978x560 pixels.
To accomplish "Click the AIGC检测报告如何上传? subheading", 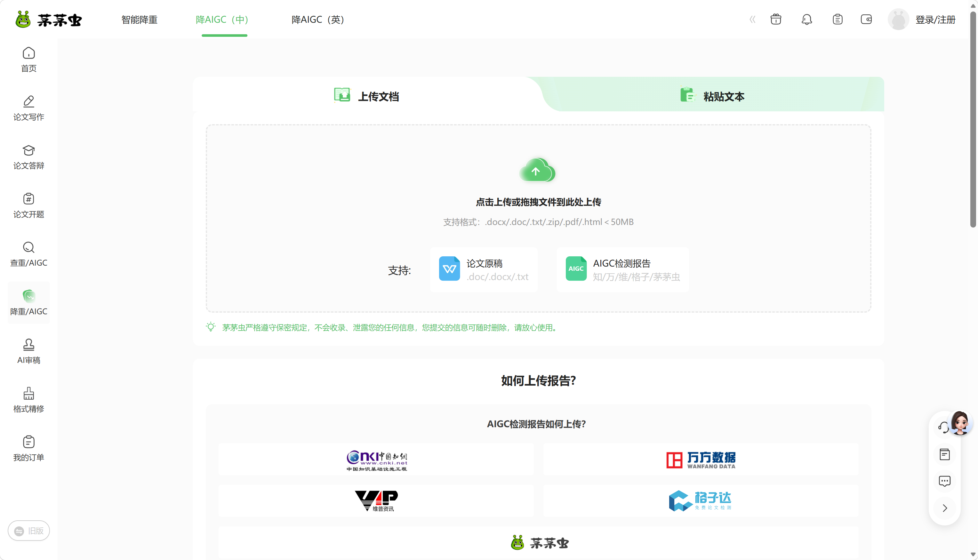I will click(x=536, y=424).
